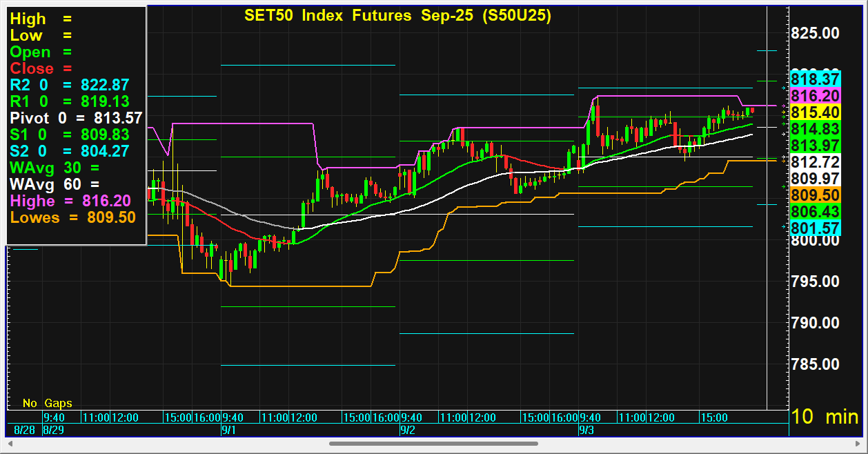
Task: Click the 785.00 price axis label
Action: coord(816,364)
